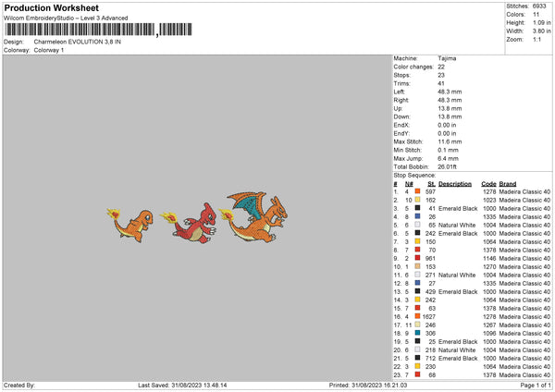
Task: Click the red Charmeleon embroidery design
Action: (189, 223)
